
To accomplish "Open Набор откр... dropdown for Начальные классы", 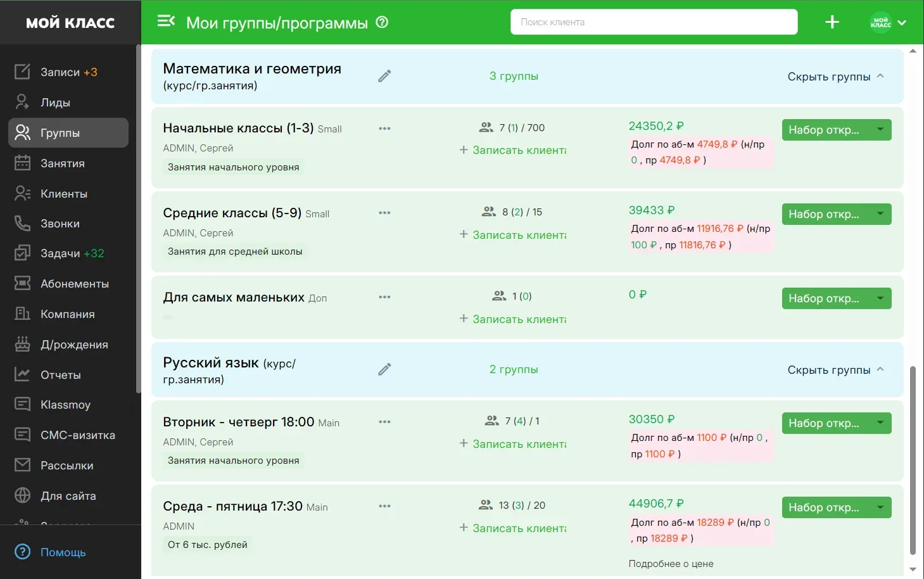I will 837,130.
